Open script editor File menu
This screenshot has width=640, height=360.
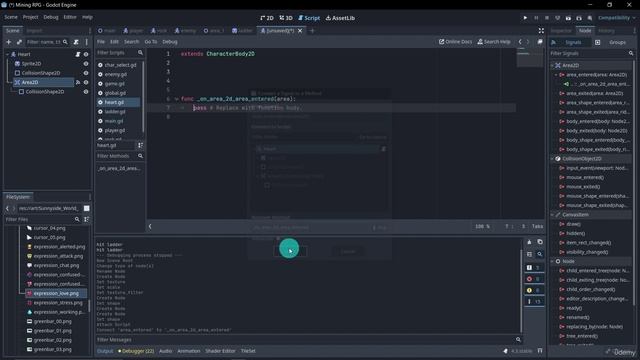pos(101,42)
